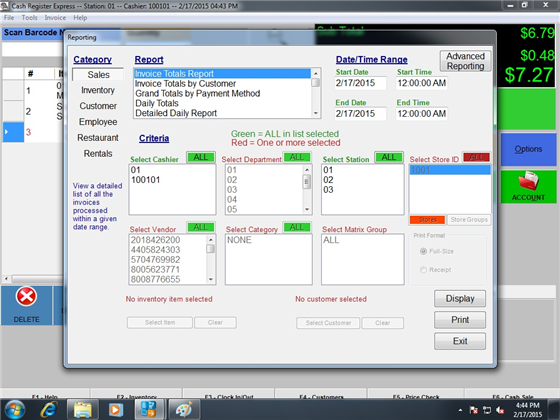The image size is (560, 420).
Task: Expand the Report list down arrow
Action: tap(316, 113)
